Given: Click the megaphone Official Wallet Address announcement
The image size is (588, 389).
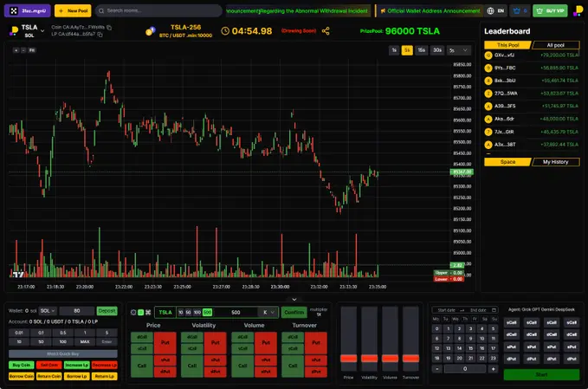Looking at the screenshot, I should 430,11.
